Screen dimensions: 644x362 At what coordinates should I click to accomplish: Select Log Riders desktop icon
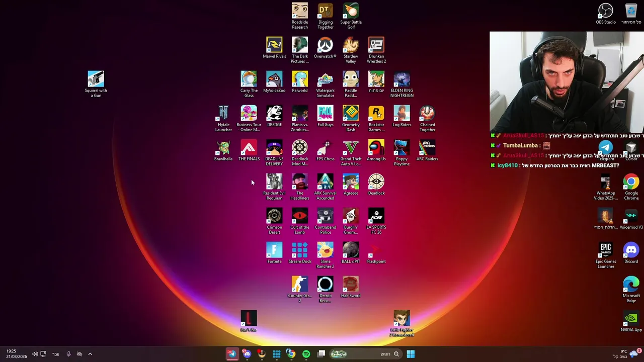coord(401,116)
